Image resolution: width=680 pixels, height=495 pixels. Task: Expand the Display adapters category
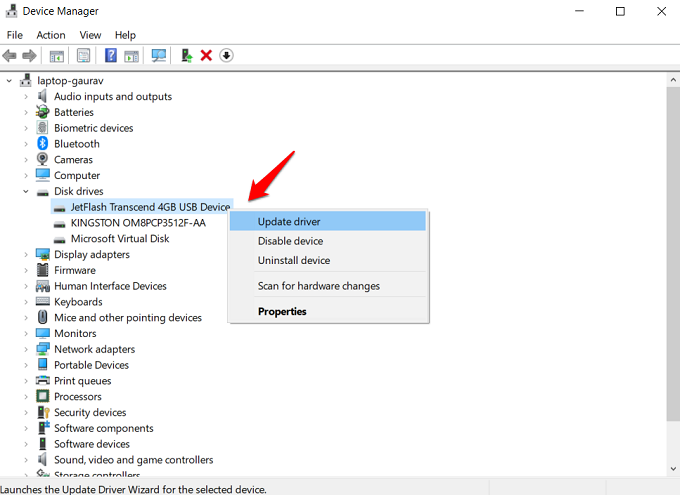coord(26,255)
